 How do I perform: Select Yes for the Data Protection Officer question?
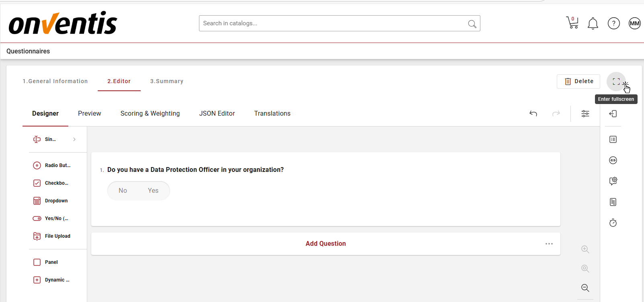click(x=153, y=191)
